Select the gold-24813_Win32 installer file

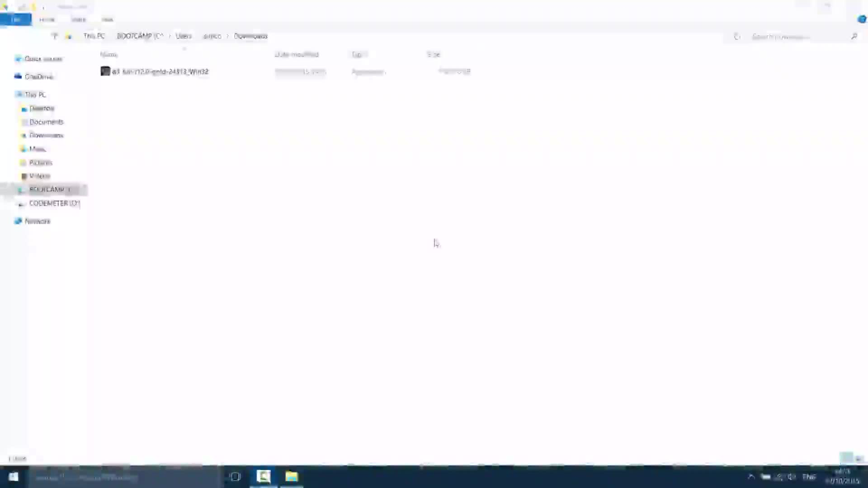(x=160, y=71)
